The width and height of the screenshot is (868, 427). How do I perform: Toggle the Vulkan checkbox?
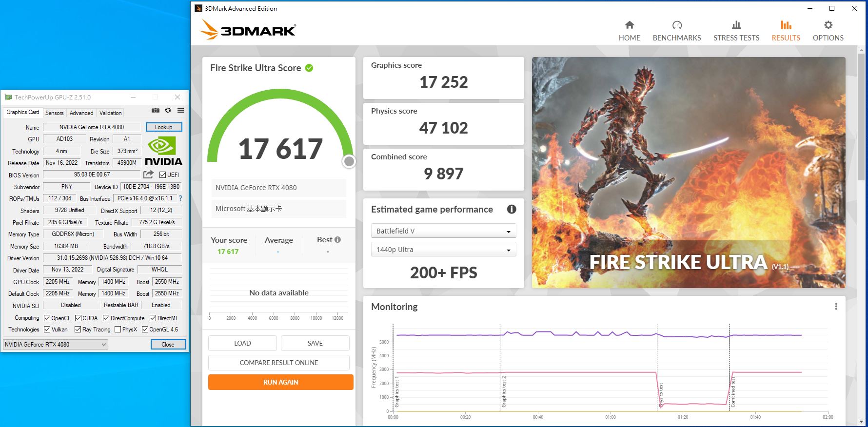click(47, 330)
